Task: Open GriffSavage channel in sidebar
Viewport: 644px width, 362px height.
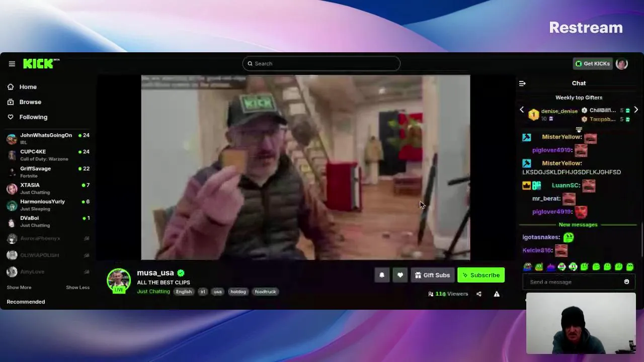Action: click(x=48, y=172)
